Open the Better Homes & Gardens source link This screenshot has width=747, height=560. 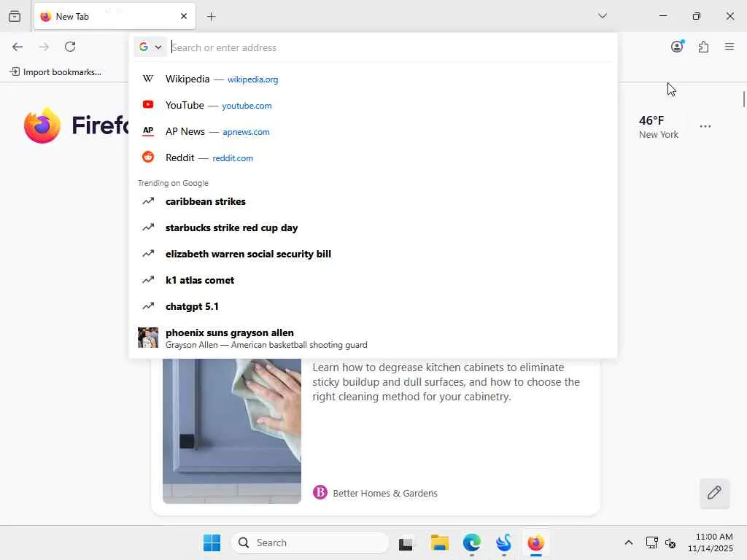375,493
